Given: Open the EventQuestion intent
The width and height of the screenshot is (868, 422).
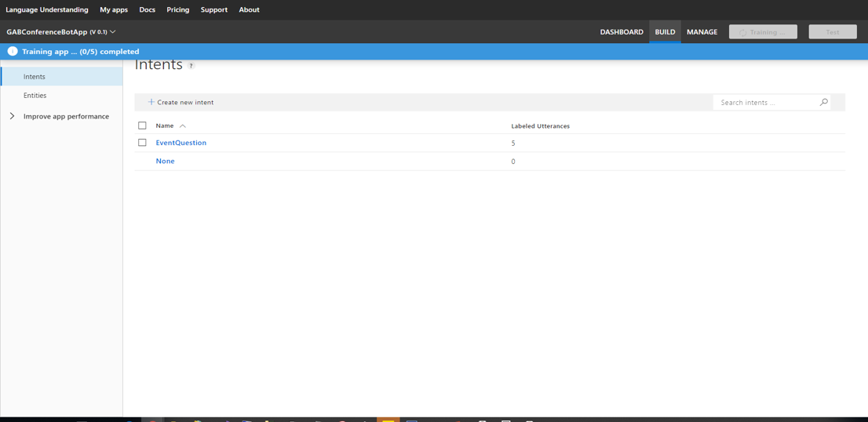Looking at the screenshot, I should click(x=181, y=143).
